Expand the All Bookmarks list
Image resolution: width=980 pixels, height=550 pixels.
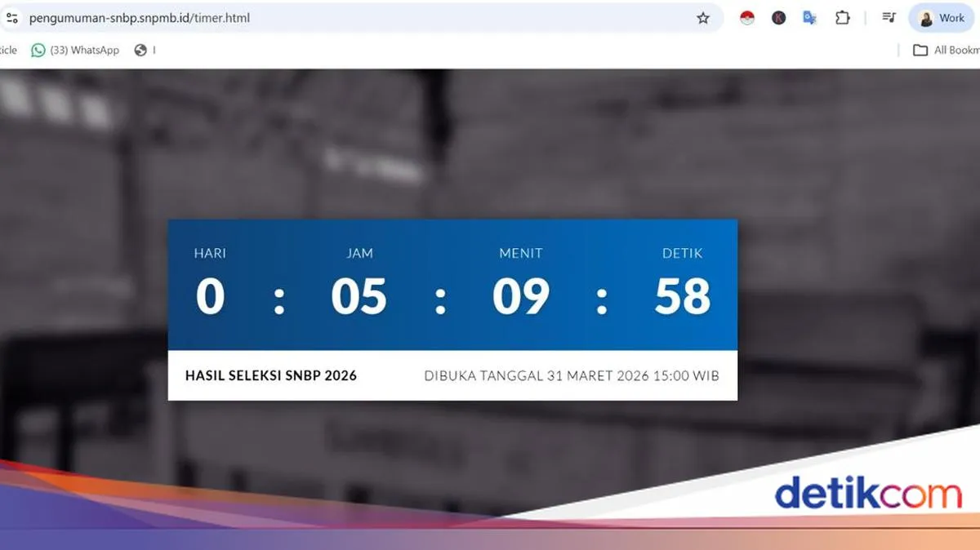[x=947, y=50]
